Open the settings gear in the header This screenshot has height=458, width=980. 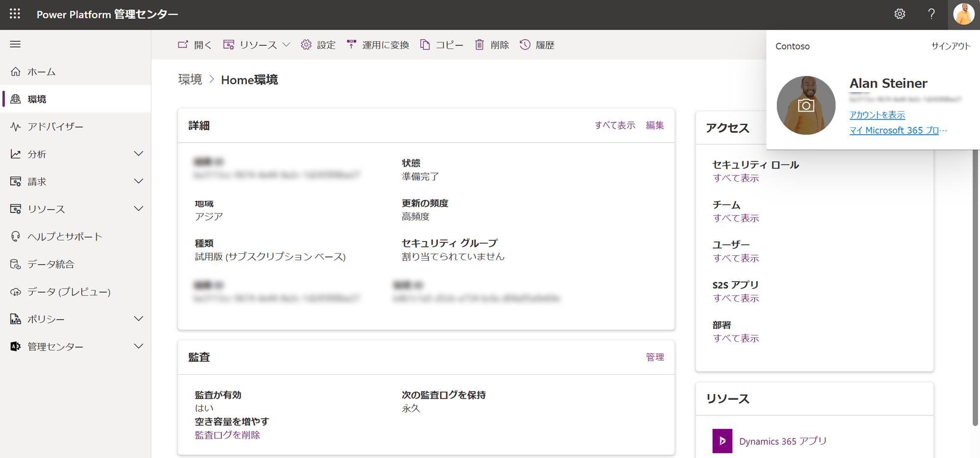tap(900, 14)
